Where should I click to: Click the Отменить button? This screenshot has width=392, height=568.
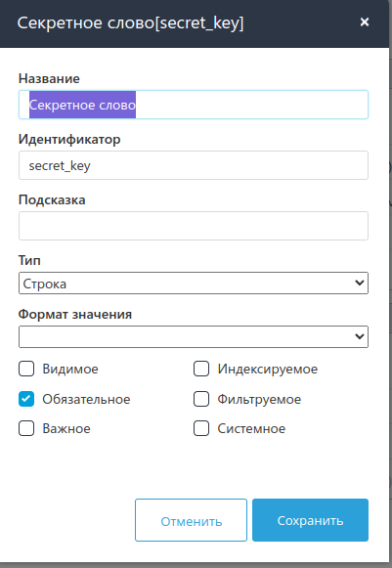[x=191, y=520]
